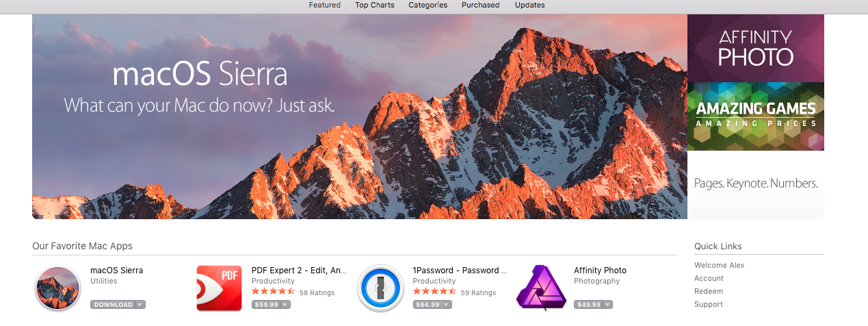Click the Pages Keynote Numbers banner
Viewport: 868px width, 326px height.
(x=755, y=184)
